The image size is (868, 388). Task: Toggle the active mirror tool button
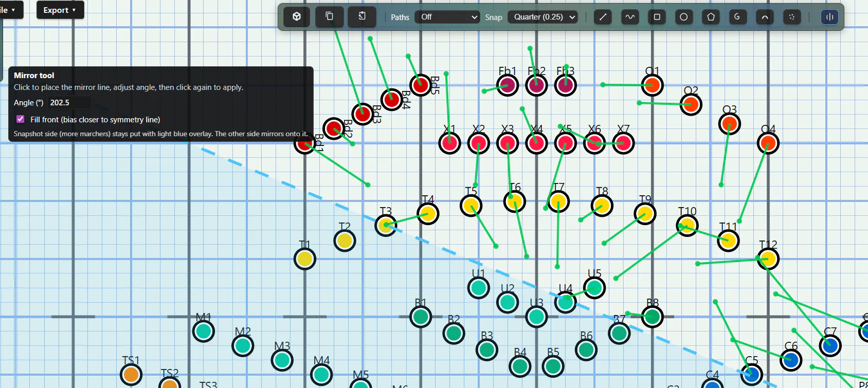[x=829, y=17]
